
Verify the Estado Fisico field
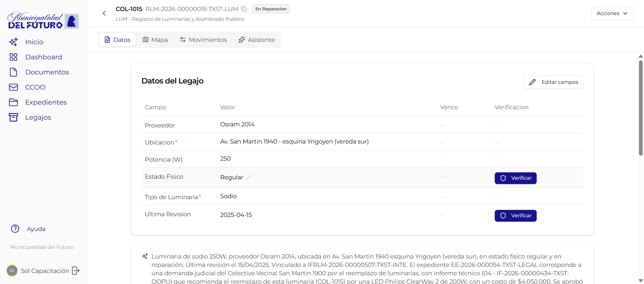pos(516,178)
